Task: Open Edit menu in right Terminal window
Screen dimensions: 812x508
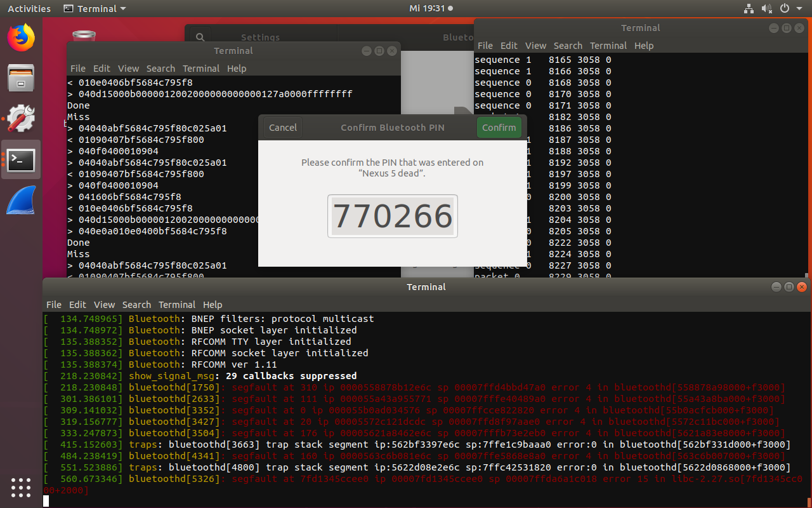Action: (509, 46)
